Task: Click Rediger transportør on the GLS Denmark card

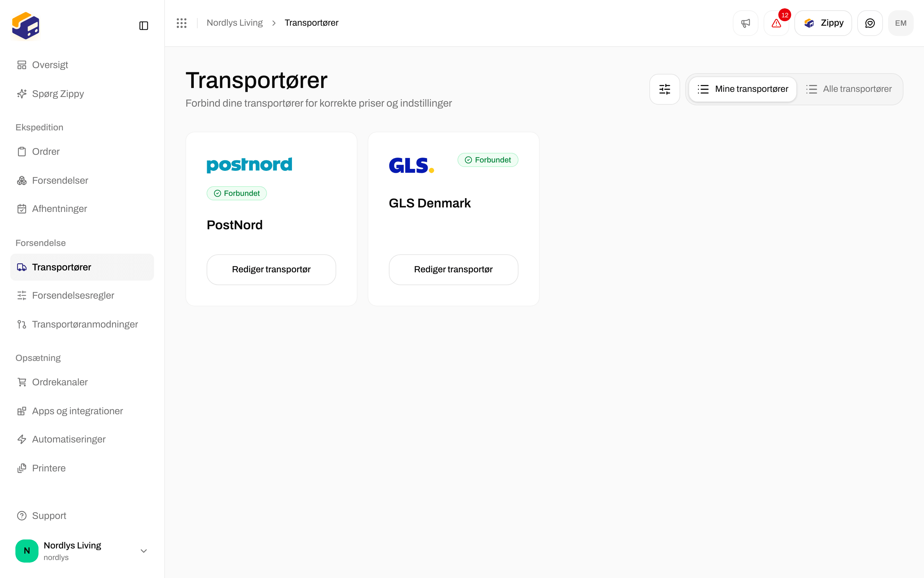Action: (453, 269)
